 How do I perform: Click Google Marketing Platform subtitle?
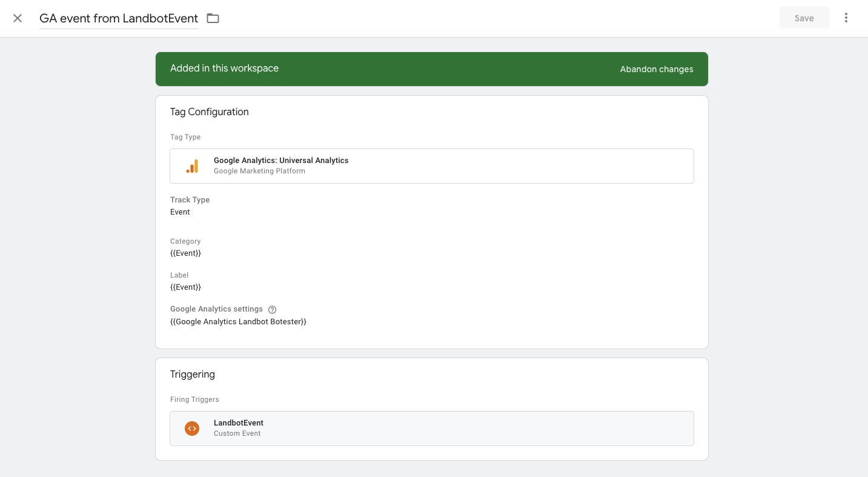(259, 171)
